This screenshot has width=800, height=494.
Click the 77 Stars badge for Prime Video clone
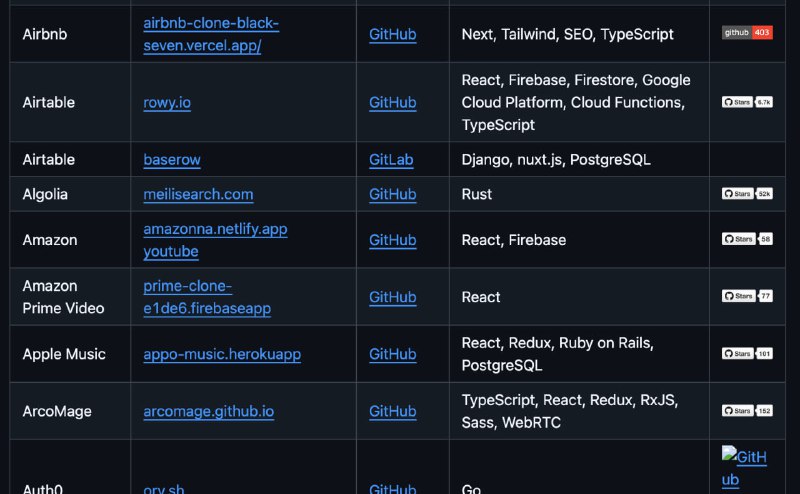pyautogui.click(x=747, y=297)
